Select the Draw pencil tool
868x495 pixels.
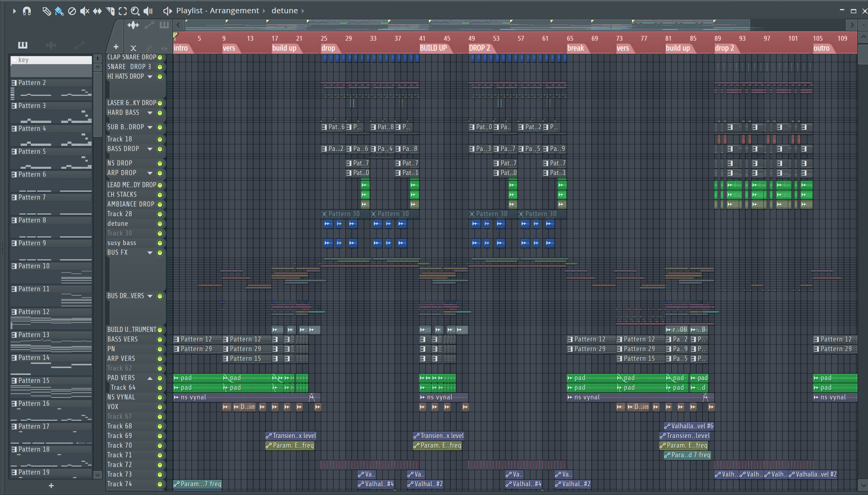(46, 11)
